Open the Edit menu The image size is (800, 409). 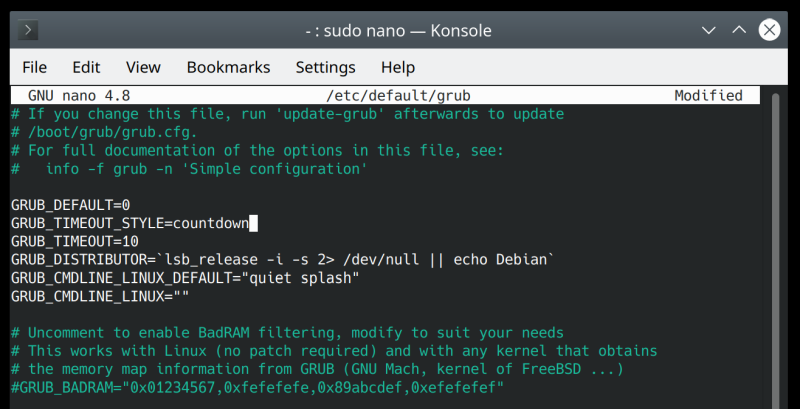pos(86,67)
